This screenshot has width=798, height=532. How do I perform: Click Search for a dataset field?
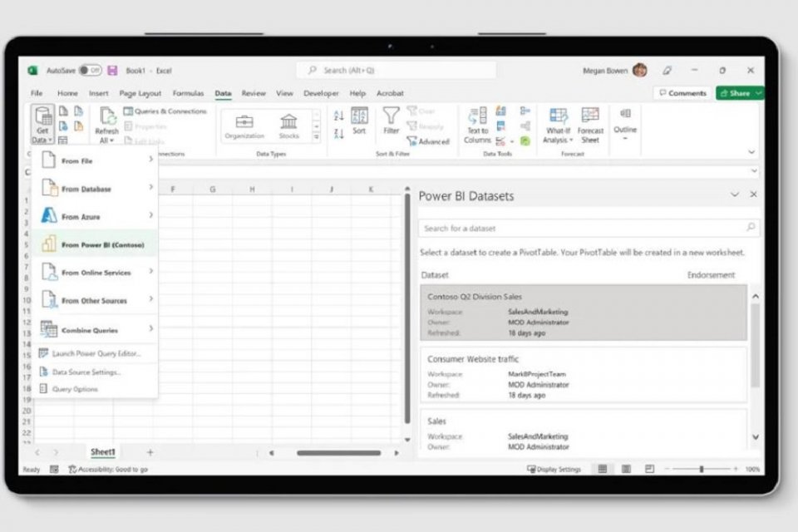(589, 228)
